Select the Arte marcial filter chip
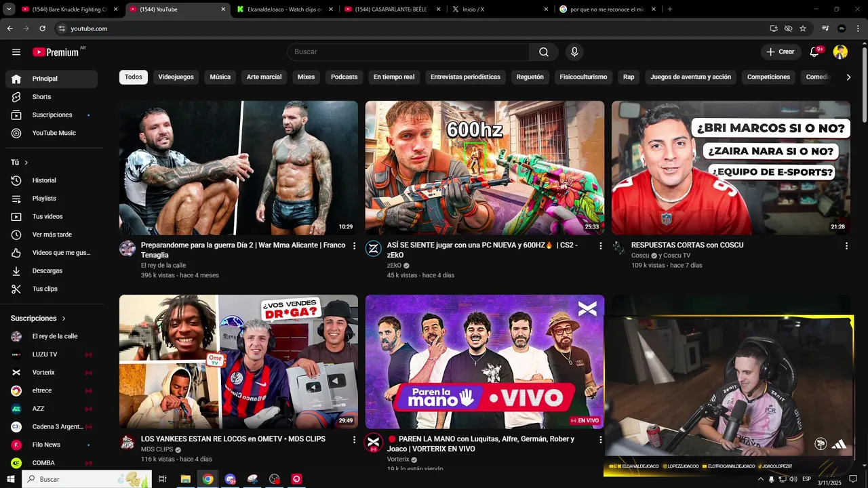868x488 pixels. (264, 77)
